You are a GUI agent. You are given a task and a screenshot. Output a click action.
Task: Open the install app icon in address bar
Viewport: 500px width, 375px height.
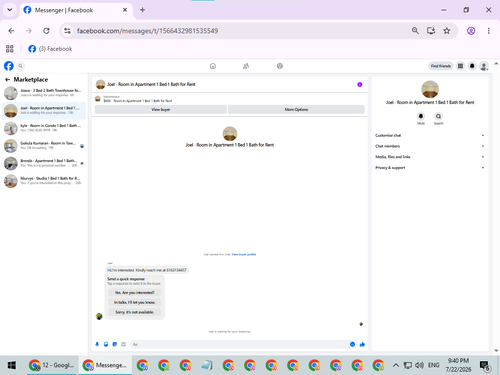click(x=431, y=31)
